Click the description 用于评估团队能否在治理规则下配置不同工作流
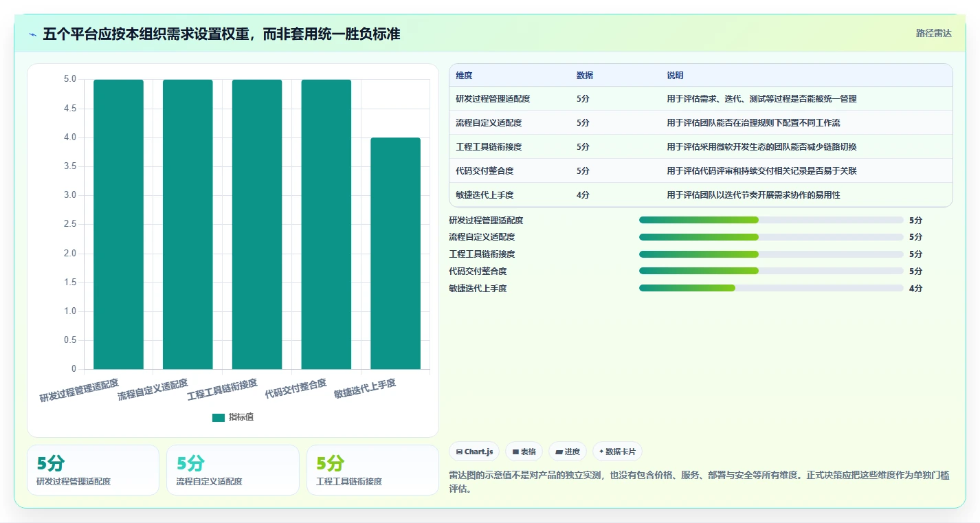The height and width of the screenshot is (523, 980). (x=753, y=123)
